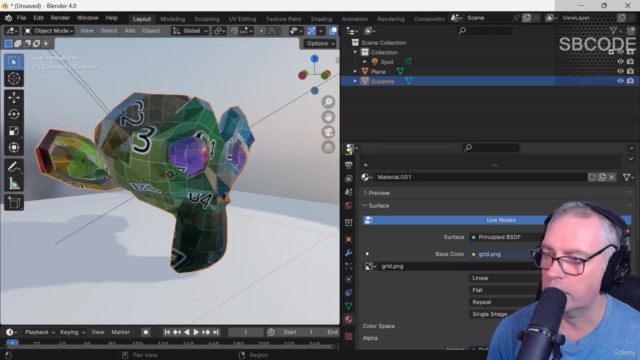Jump to the timeline end frame
The height and width of the screenshot is (360, 640).
pyautogui.click(x=216, y=332)
